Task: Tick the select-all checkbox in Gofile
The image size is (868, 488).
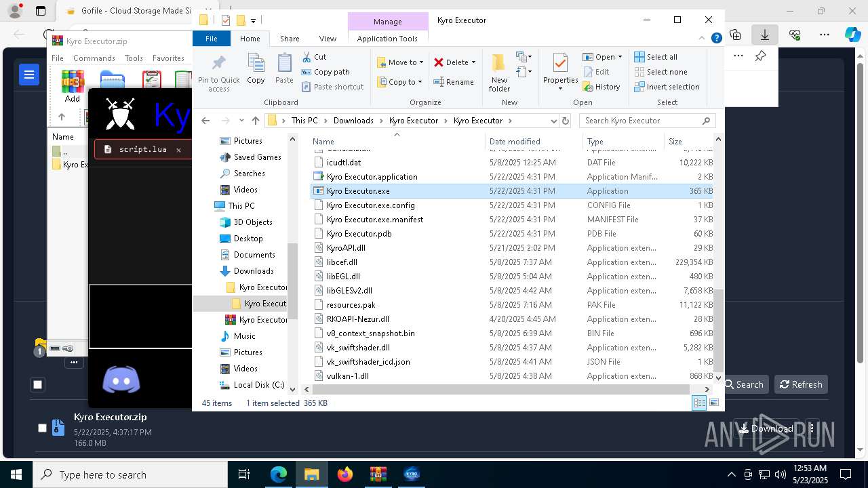Action: pos(38,384)
